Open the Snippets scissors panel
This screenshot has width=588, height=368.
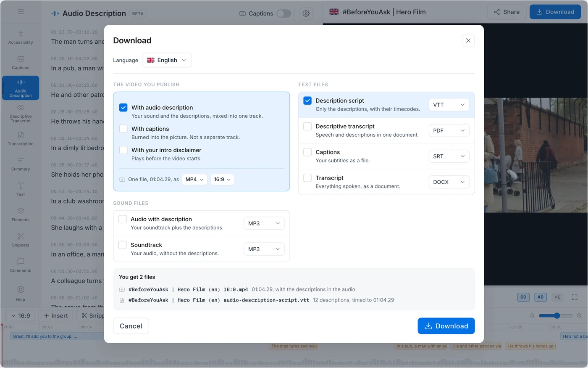21,240
